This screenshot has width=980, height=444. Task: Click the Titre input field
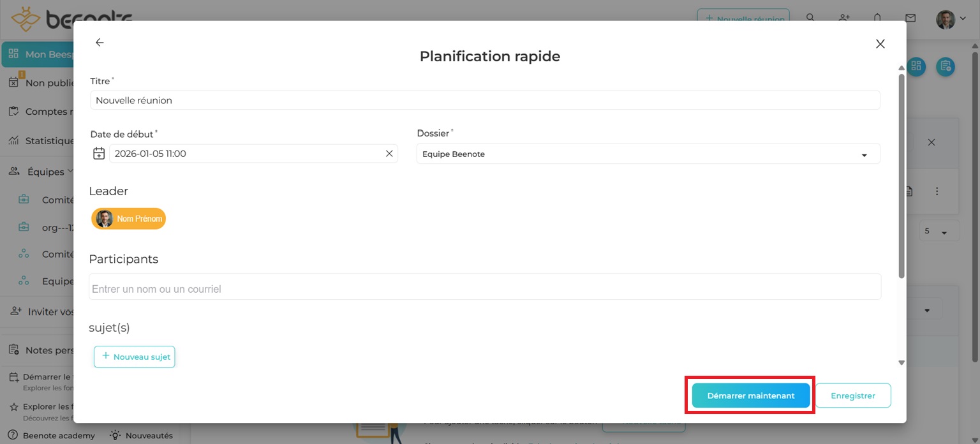pos(485,100)
